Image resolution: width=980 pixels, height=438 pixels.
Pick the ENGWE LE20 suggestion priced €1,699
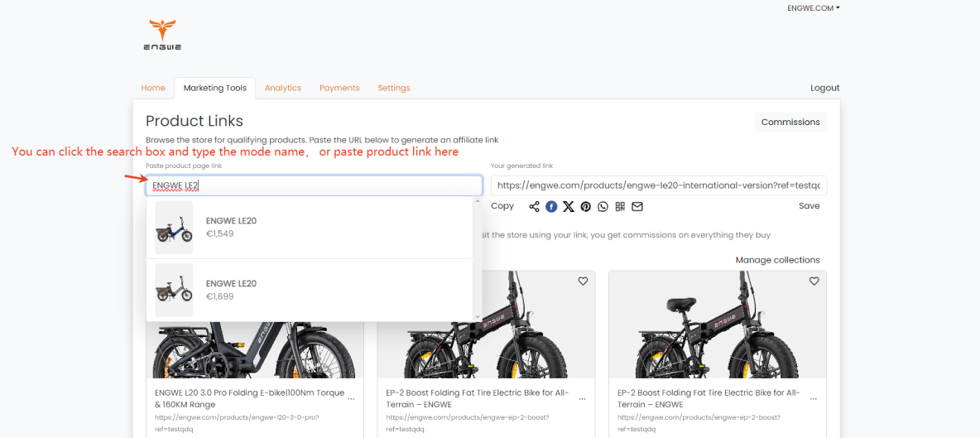tap(310, 290)
